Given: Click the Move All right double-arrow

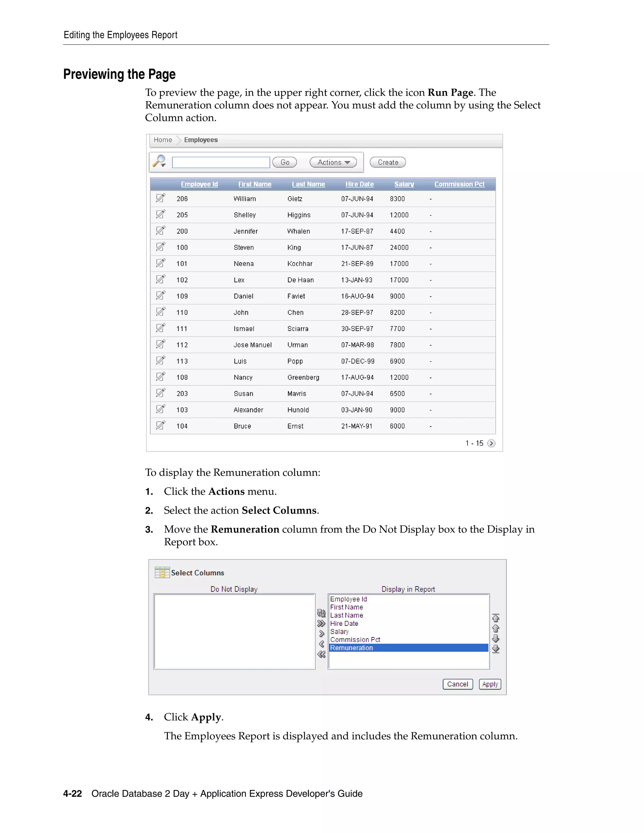Looking at the screenshot, I should click(321, 624).
